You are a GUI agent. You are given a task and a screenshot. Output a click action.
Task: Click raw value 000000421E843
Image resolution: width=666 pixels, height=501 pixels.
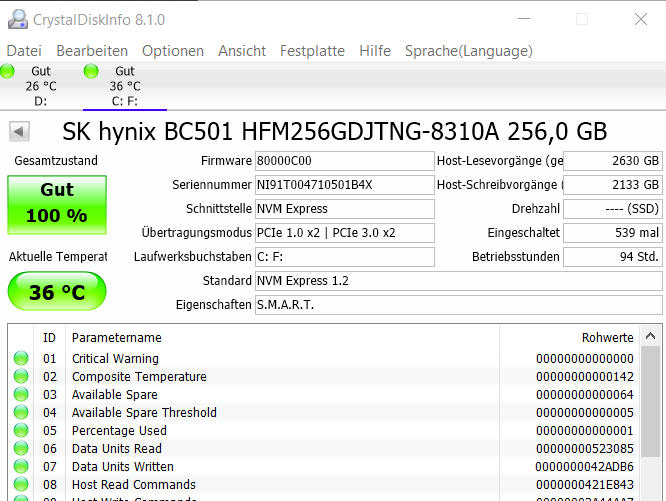tap(585, 484)
